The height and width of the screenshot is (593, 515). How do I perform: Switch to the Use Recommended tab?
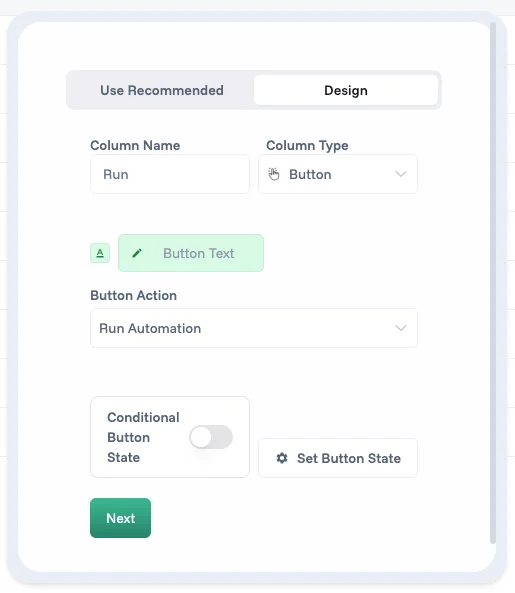pos(162,90)
